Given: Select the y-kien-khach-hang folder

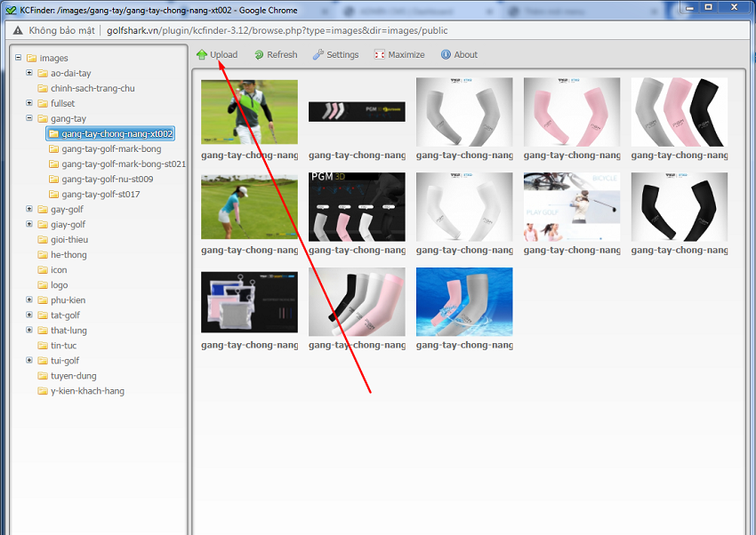Looking at the screenshot, I should pos(87,391).
